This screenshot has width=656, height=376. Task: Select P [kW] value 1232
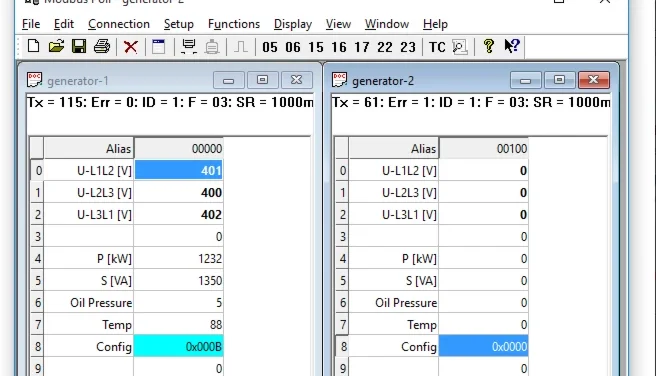point(179,258)
